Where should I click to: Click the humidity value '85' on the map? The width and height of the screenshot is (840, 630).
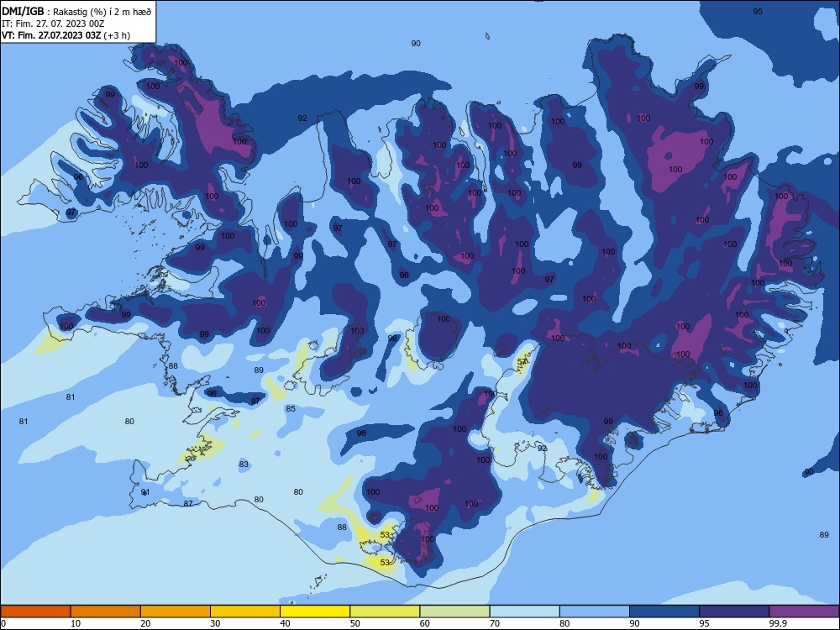[x=291, y=409]
